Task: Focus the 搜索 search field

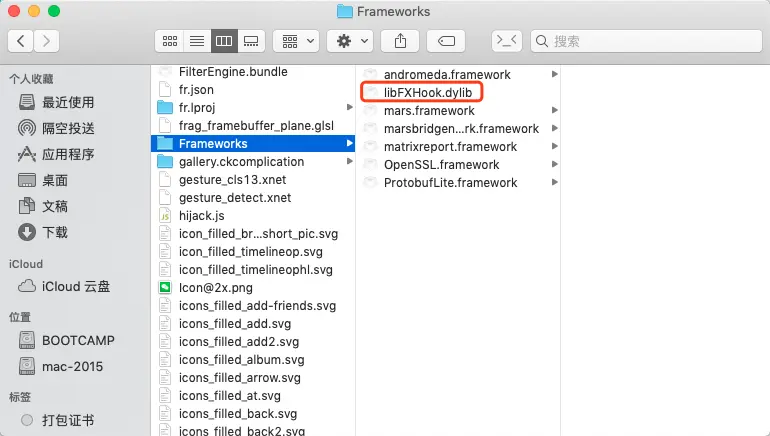Action: pos(646,41)
